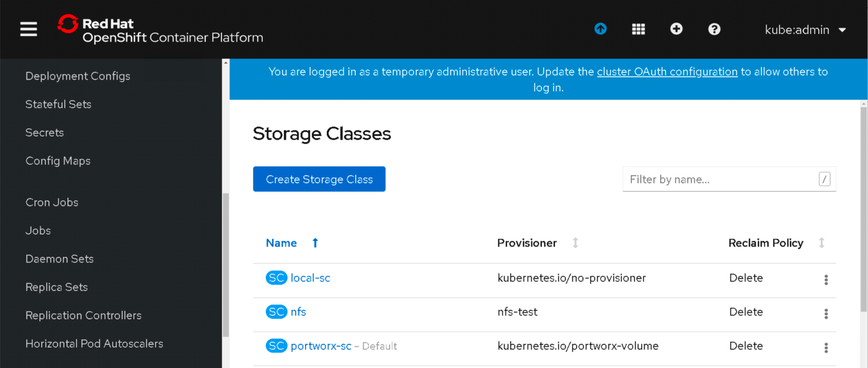The image size is (868, 368).
Task: Sort table by Reclaim Policy column
Action: click(x=766, y=243)
